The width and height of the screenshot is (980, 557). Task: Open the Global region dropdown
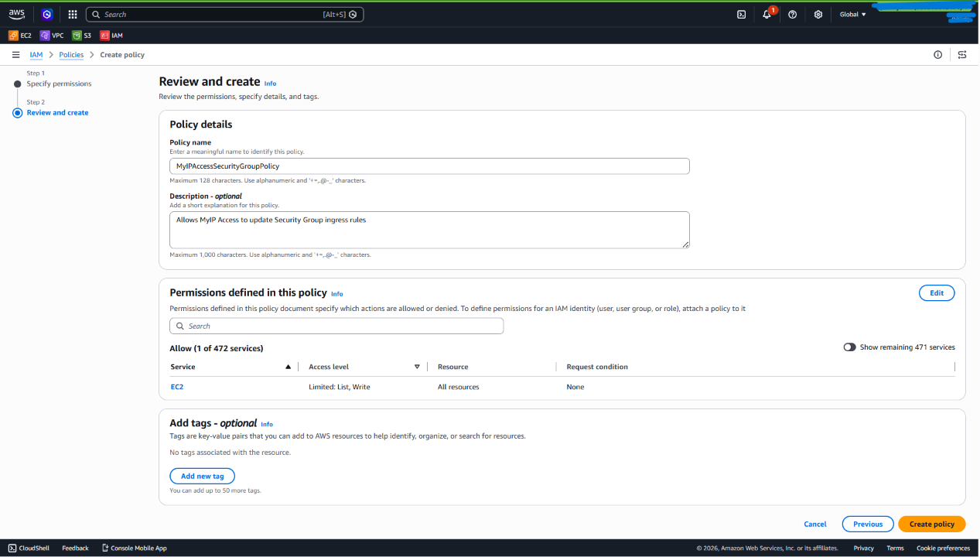click(x=853, y=14)
